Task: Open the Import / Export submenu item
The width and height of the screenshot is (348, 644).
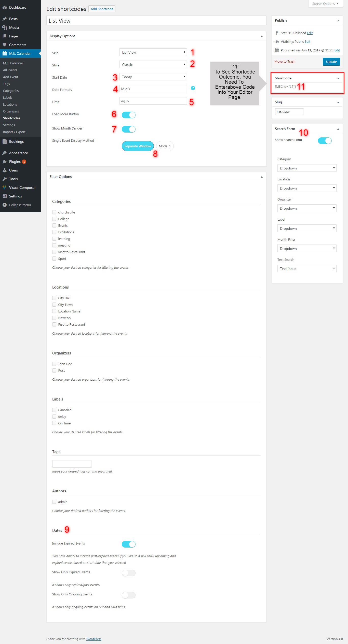Action: [14, 132]
